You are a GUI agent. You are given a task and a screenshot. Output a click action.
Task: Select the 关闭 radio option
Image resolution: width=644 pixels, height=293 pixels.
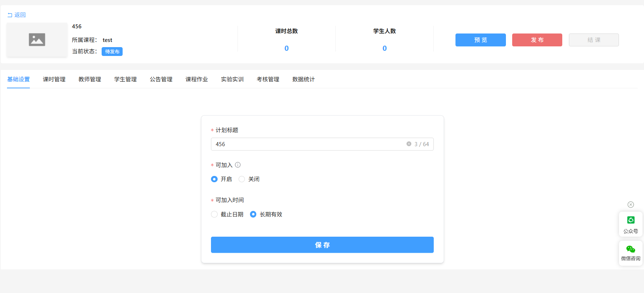point(242,179)
